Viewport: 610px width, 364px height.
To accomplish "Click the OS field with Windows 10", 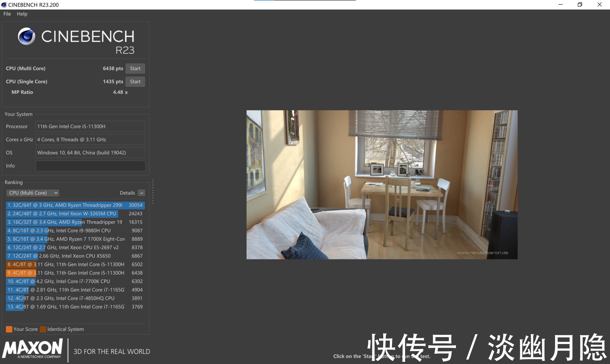I will click(90, 153).
